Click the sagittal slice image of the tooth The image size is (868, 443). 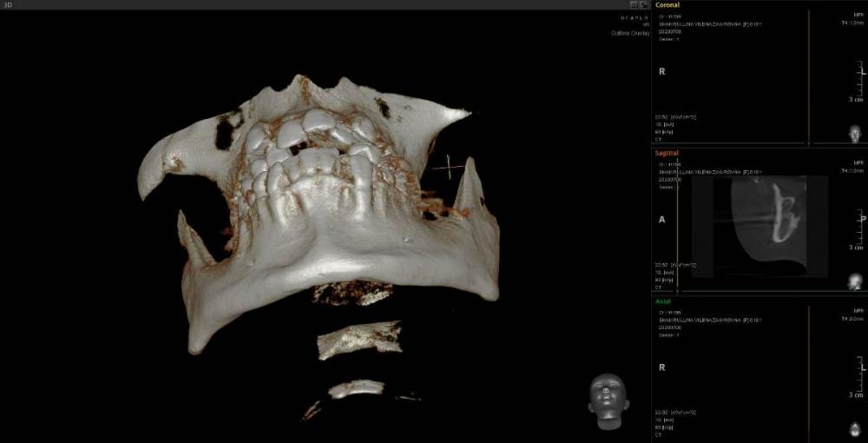coord(779,219)
